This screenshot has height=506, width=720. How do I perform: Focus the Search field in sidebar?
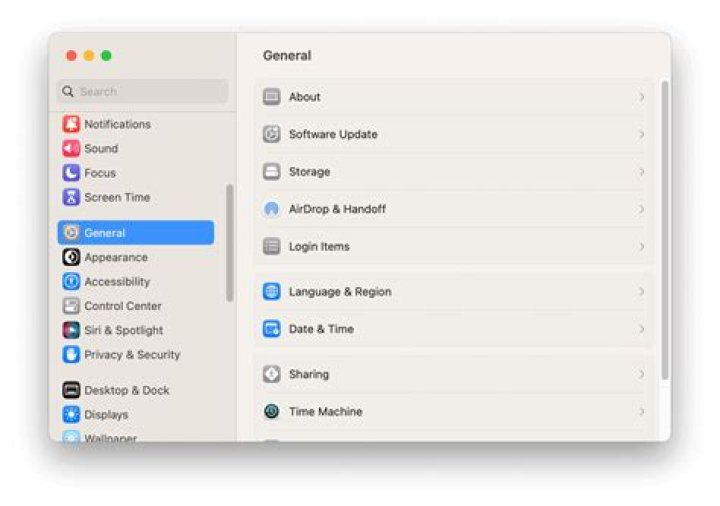[143, 91]
